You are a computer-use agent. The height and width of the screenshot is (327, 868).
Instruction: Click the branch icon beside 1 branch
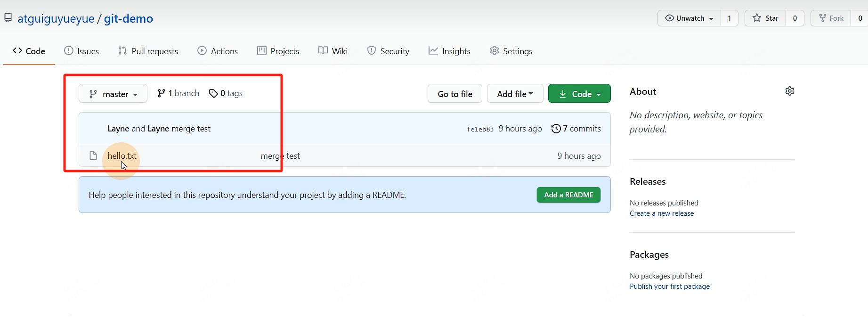coord(161,93)
